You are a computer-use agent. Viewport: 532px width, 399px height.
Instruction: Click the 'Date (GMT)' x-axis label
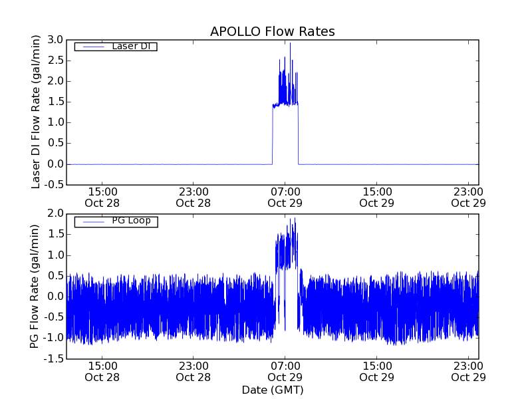tap(273, 390)
